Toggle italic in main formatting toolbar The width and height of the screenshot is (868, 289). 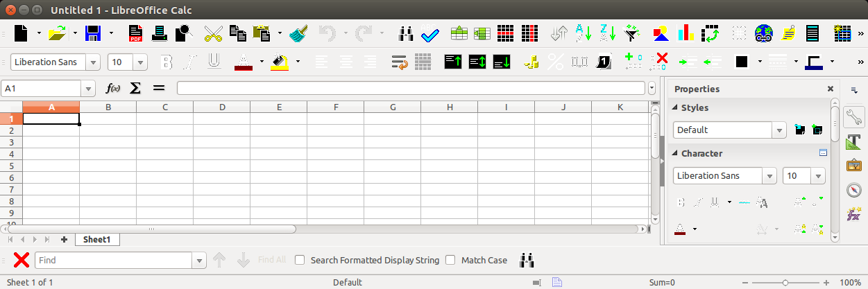[190, 62]
